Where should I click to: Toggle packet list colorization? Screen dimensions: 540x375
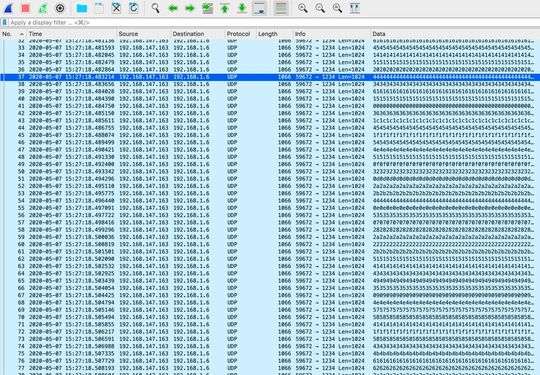pos(281,8)
